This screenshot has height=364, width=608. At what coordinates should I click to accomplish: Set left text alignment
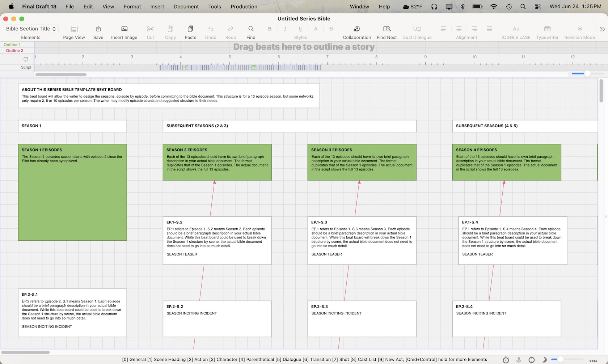(x=443, y=29)
